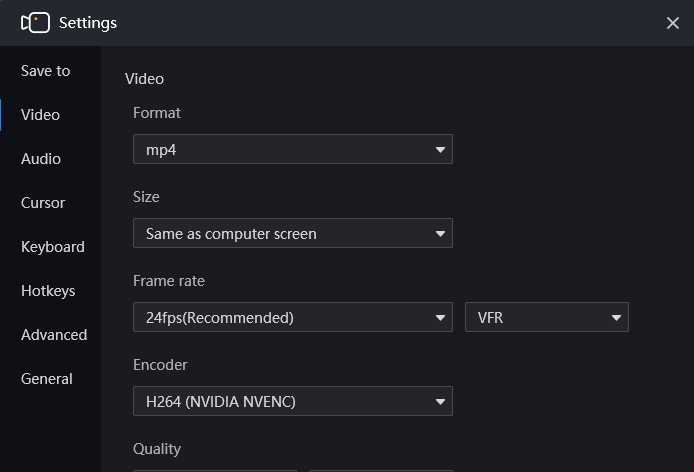Expand the mp4 Format dropdown
Screen dimensions: 694x472
click(293, 149)
